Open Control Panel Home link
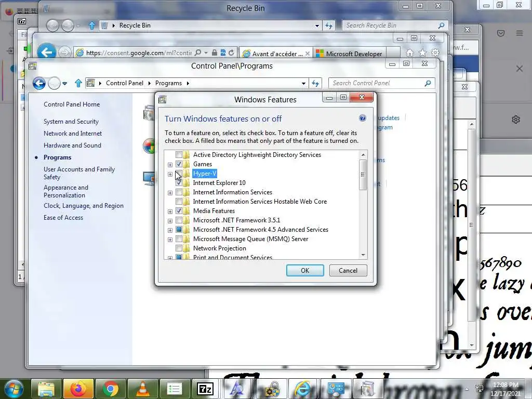This screenshot has width=532, height=399. 72,104
